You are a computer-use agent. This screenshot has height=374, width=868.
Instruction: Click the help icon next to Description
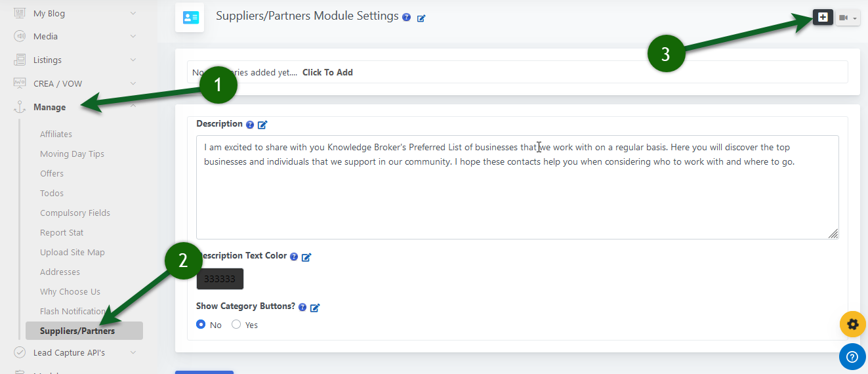(249, 125)
